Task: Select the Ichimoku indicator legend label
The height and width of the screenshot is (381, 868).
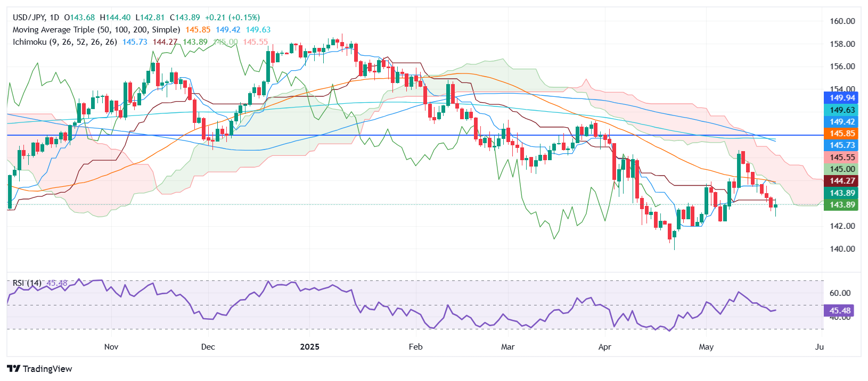Action: tap(64, 42)
